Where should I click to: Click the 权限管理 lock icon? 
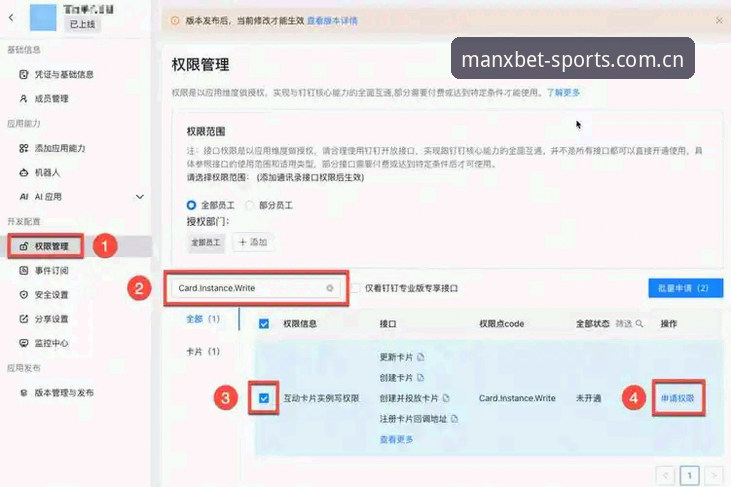[24, 246]
